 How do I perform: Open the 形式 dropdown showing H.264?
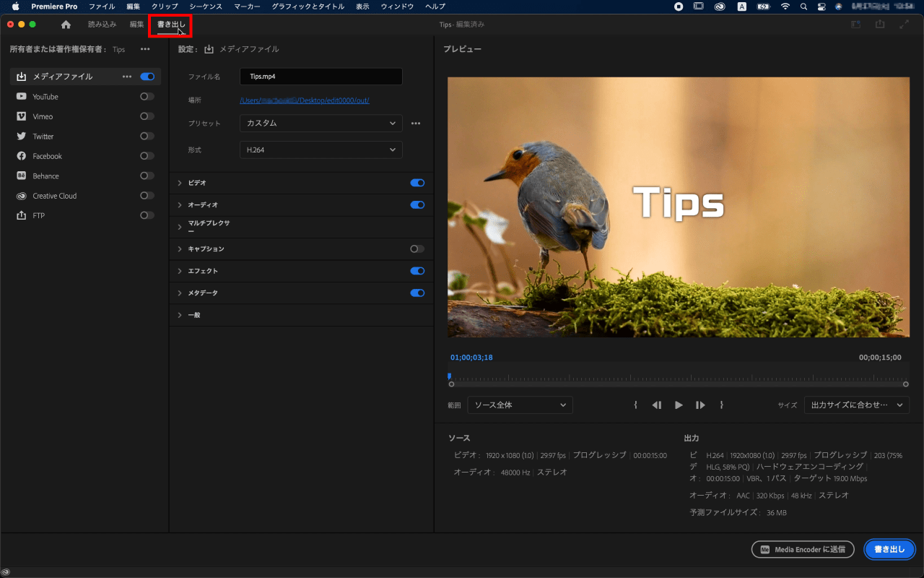tap(321, 150)
